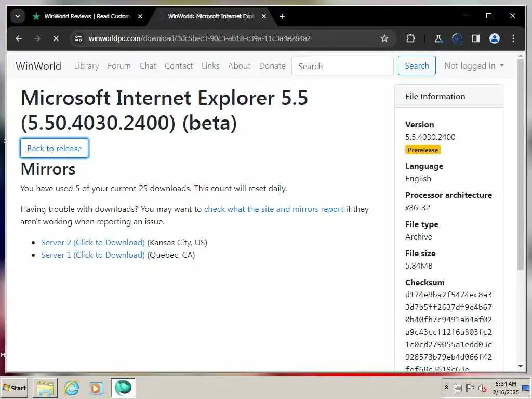Go back to the previous page
This screenshot has width=532, height=399.
tap(19, 38)
